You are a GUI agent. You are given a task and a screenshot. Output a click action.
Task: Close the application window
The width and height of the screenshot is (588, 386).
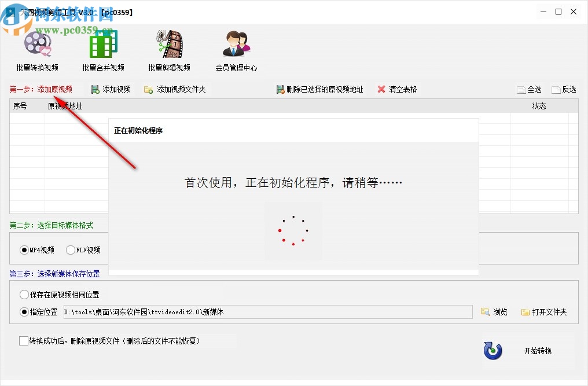[574, 12]
